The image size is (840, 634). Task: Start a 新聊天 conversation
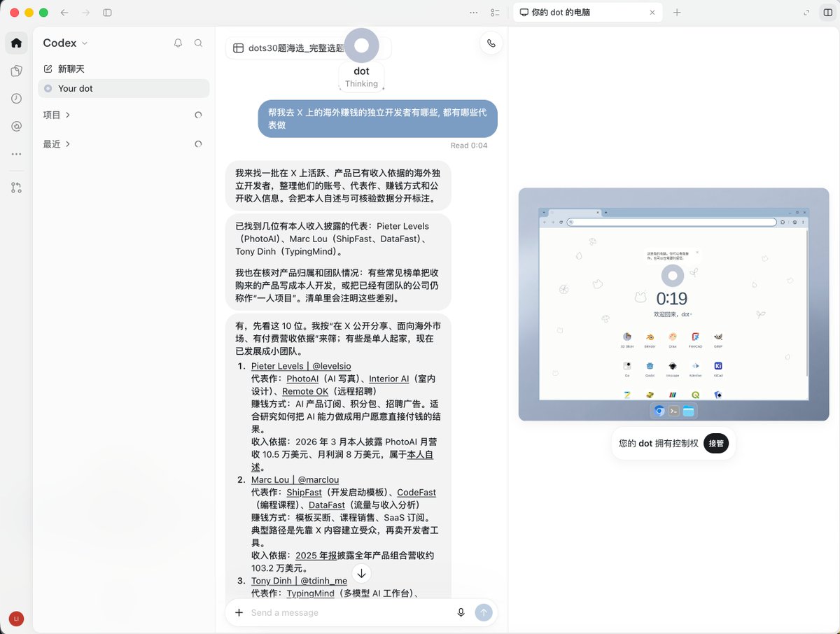click(64, 69)
